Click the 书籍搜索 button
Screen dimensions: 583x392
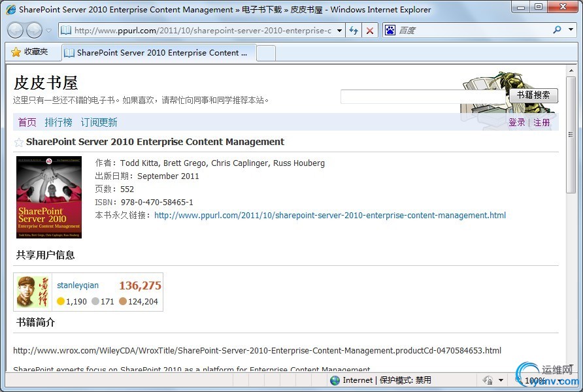click(x=533, y=95)
